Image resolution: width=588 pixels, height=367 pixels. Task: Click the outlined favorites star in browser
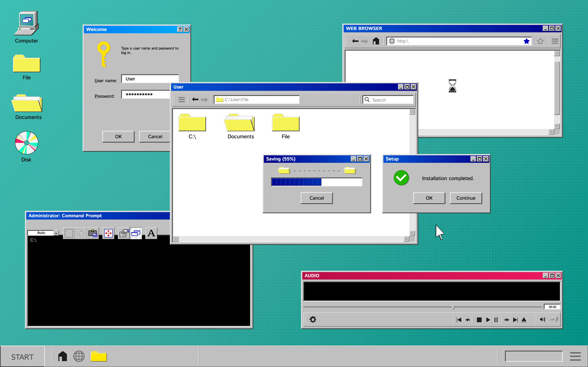point(540,41)
